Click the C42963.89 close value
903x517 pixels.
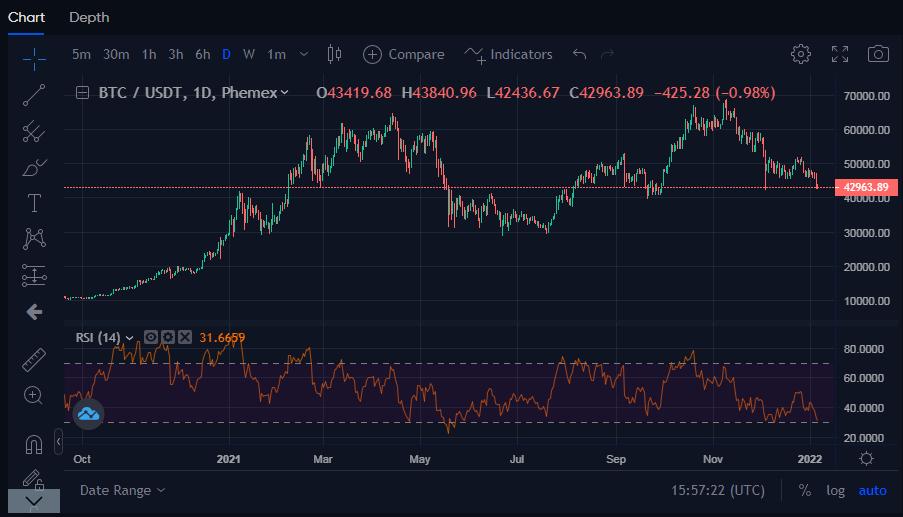pyautogui.click(x=606, y=93)
